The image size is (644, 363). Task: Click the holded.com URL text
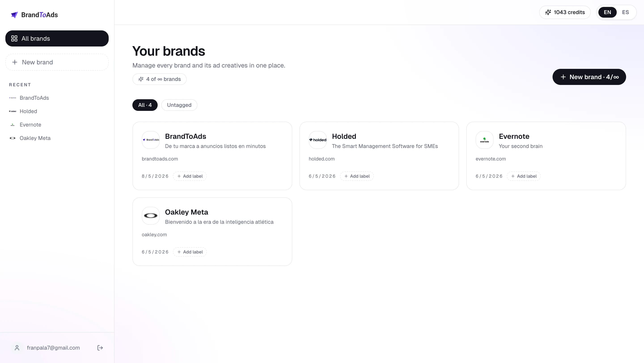[x=322, y=159]
